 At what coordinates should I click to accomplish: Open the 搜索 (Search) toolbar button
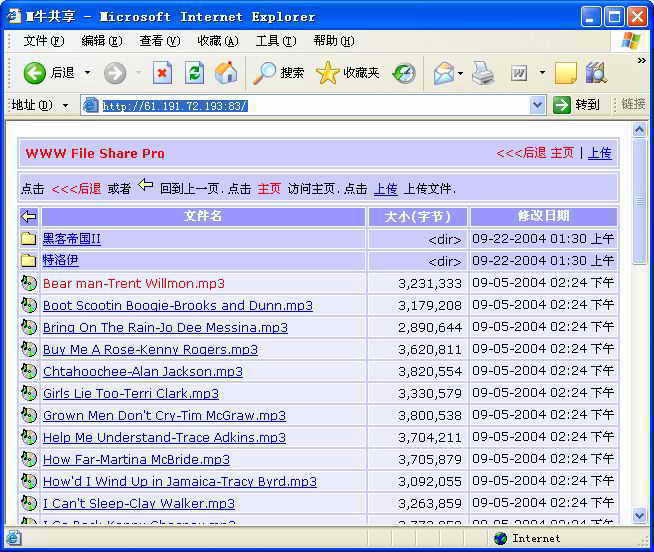(x=279, y=72)
